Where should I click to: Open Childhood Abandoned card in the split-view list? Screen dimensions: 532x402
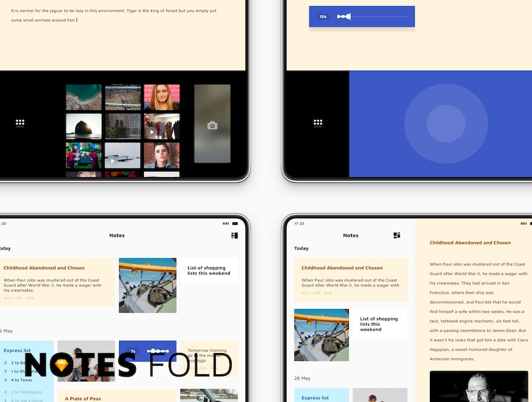(x=351, y=280)
